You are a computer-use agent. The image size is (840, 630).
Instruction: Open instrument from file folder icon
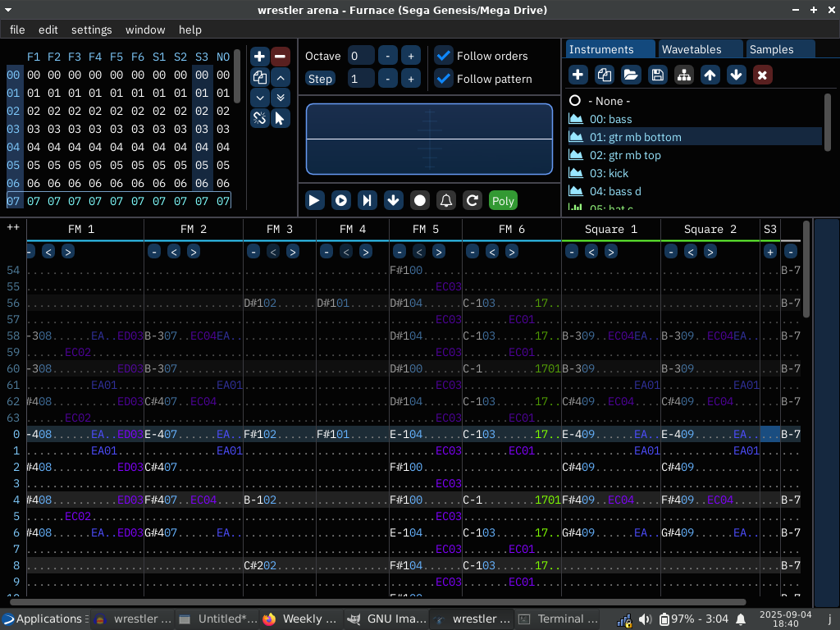(x=631, y=75)
